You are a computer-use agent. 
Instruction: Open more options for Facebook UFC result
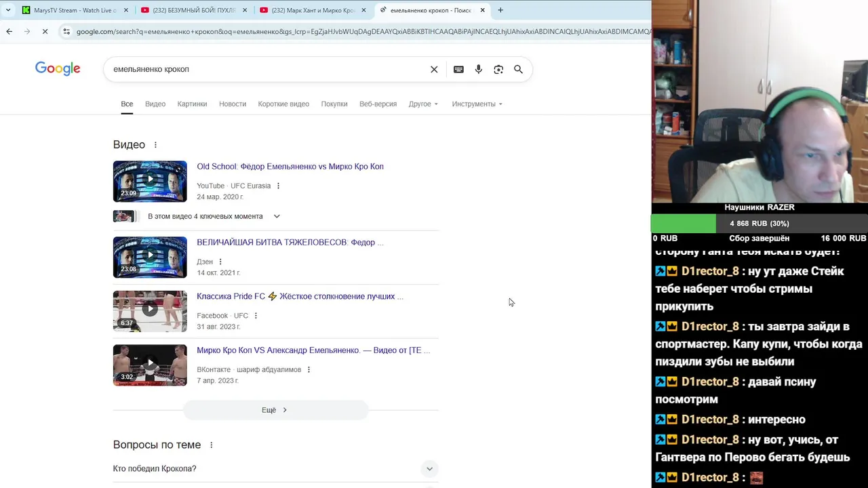coord(256,316)
